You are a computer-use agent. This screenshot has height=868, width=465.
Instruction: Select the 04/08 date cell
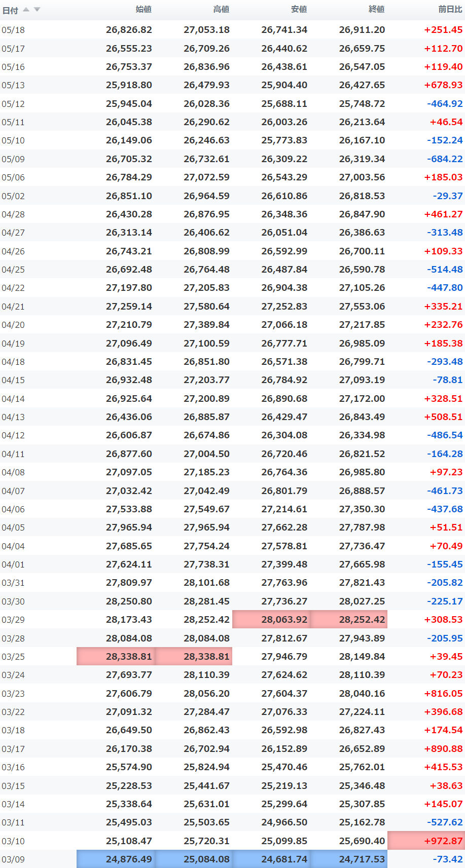point(13,472)
